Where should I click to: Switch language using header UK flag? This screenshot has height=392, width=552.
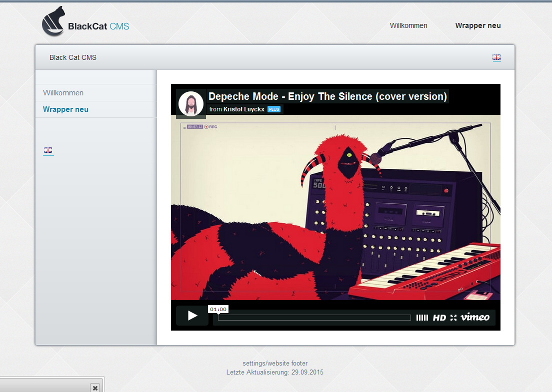pos(496,57)
